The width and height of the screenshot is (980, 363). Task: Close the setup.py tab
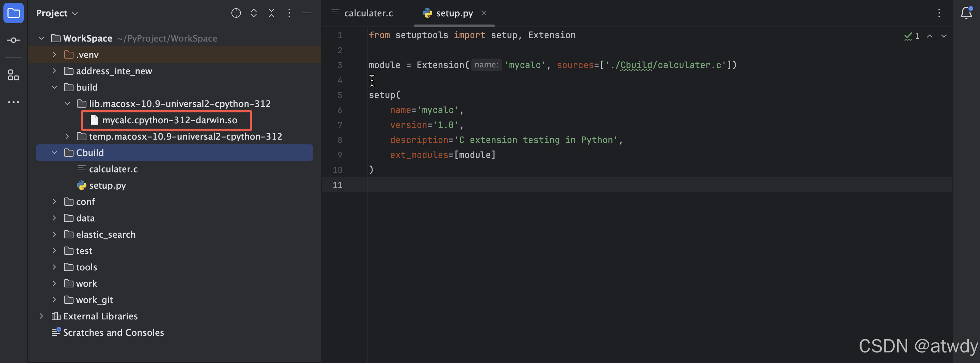484,13
